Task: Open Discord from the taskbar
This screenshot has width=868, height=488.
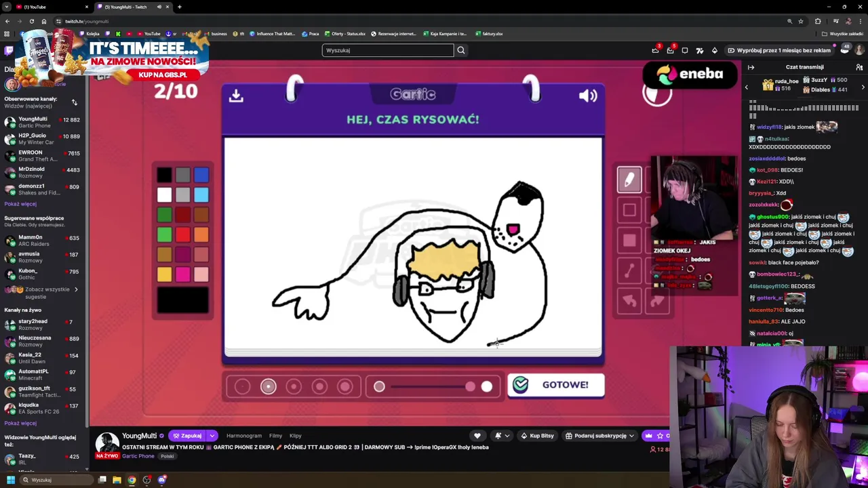Action: 161,480
